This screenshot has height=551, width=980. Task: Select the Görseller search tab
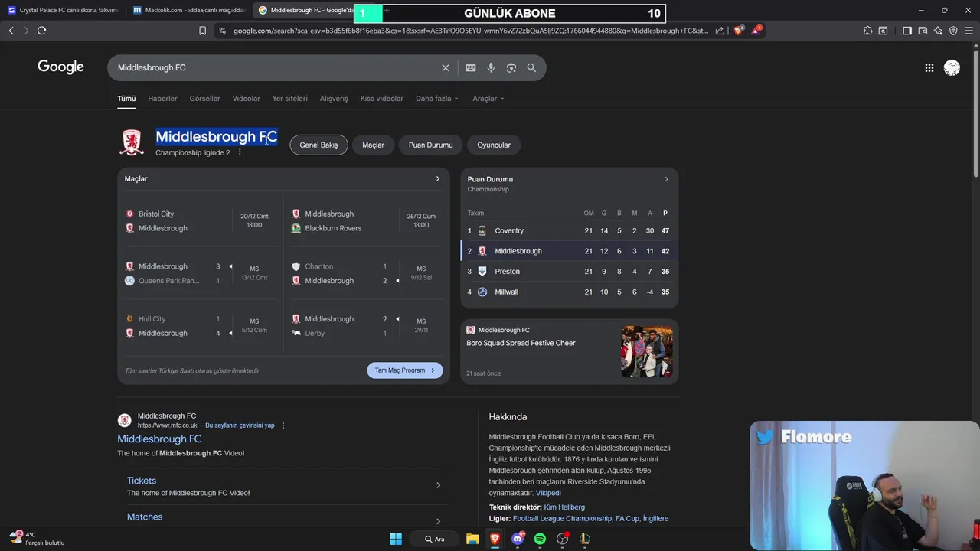coord(204,99)
